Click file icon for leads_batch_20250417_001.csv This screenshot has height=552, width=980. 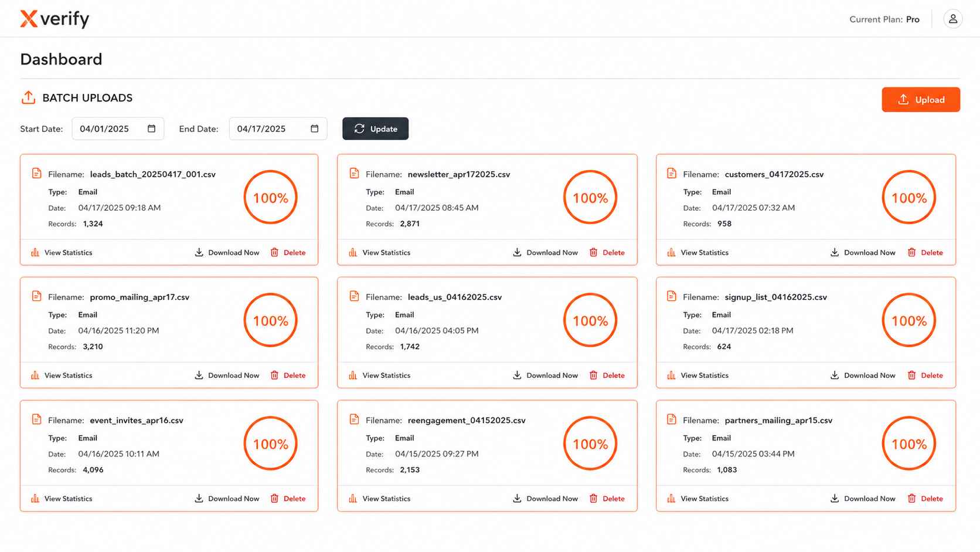pos(36,174)
